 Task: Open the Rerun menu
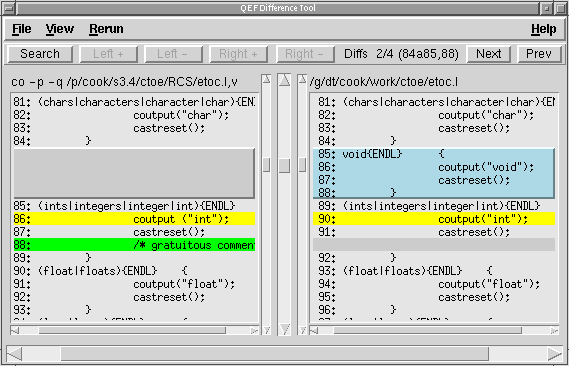(x=106, y=29)
